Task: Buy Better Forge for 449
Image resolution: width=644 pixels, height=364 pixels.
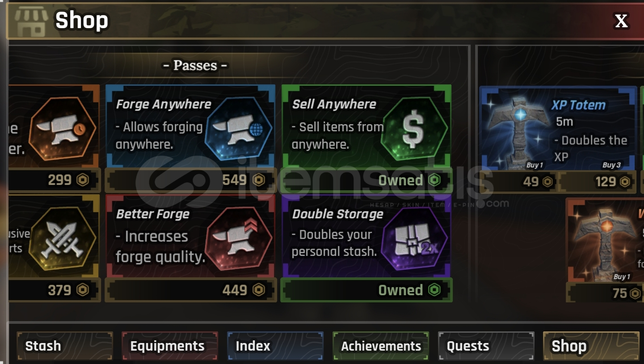Action: pos(191,290)
